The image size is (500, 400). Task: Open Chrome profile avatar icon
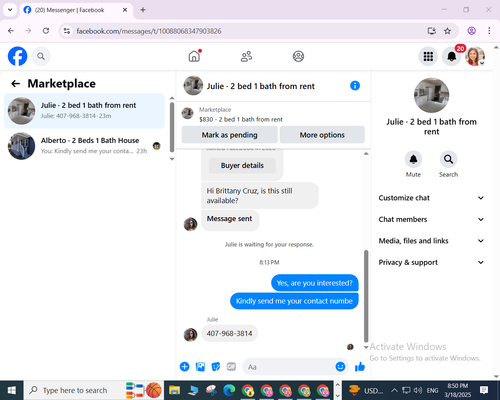pos(471,31)
